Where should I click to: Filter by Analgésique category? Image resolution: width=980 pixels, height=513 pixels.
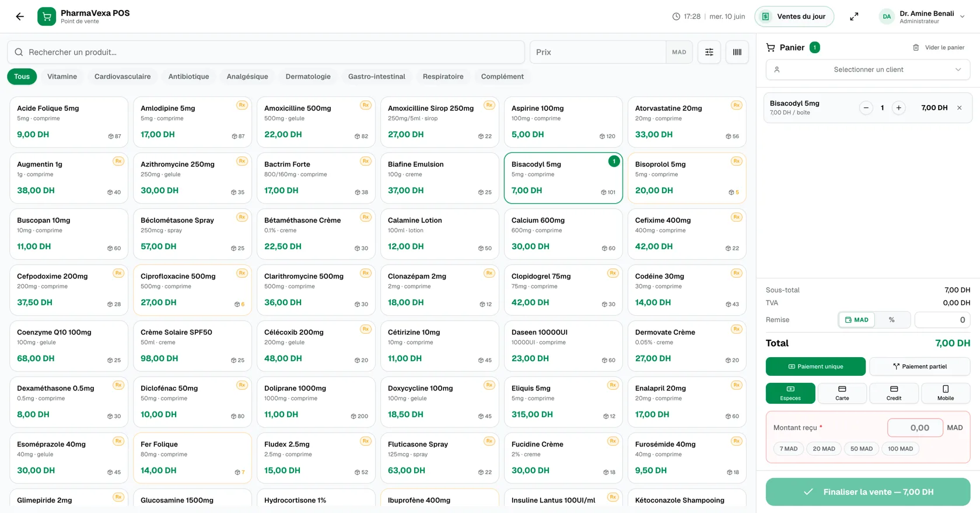pos(247,76)
